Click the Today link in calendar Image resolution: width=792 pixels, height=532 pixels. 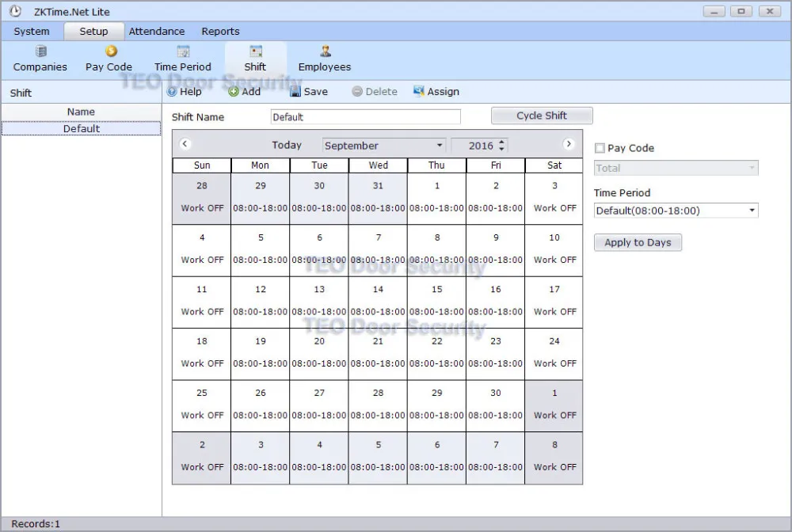(x=287, y=146)
